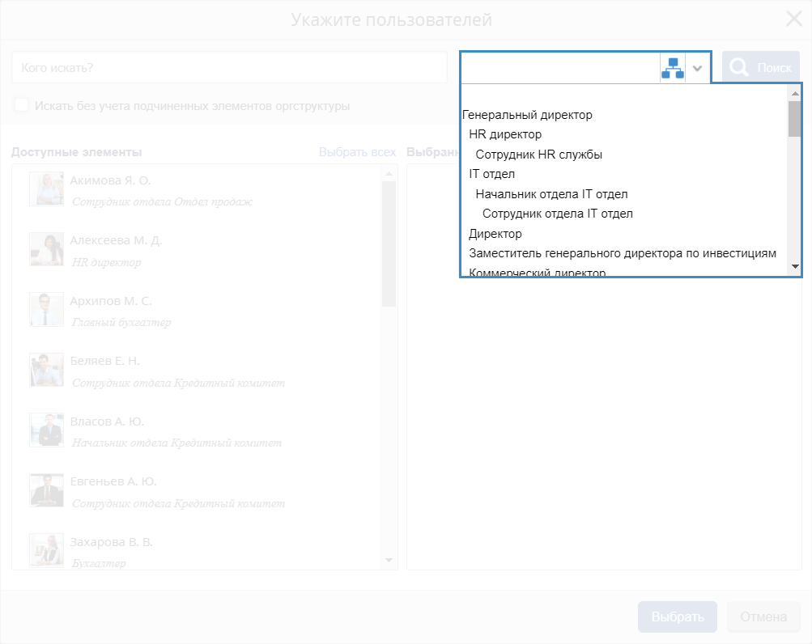Focus the 'Кого искать?' search field

229,67
